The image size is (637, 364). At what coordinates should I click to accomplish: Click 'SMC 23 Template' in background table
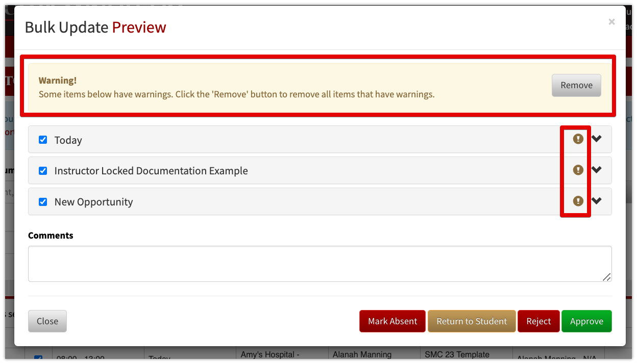click(x=457, y=354)
